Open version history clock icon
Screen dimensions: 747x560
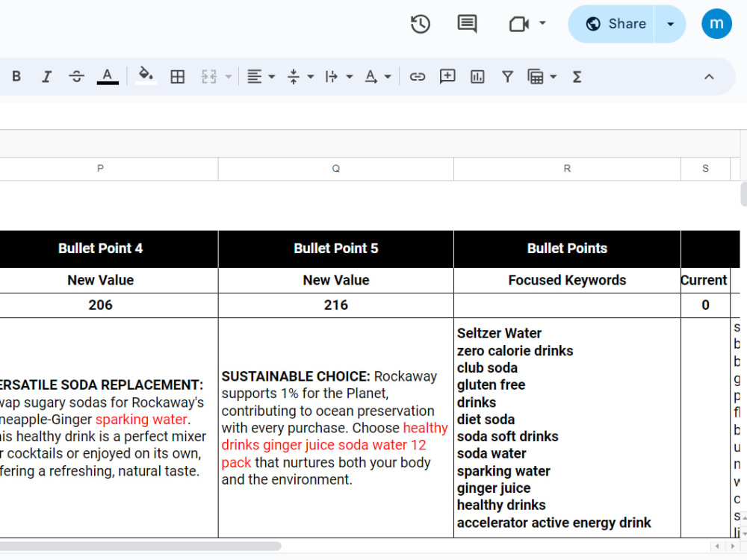(420, 24)
